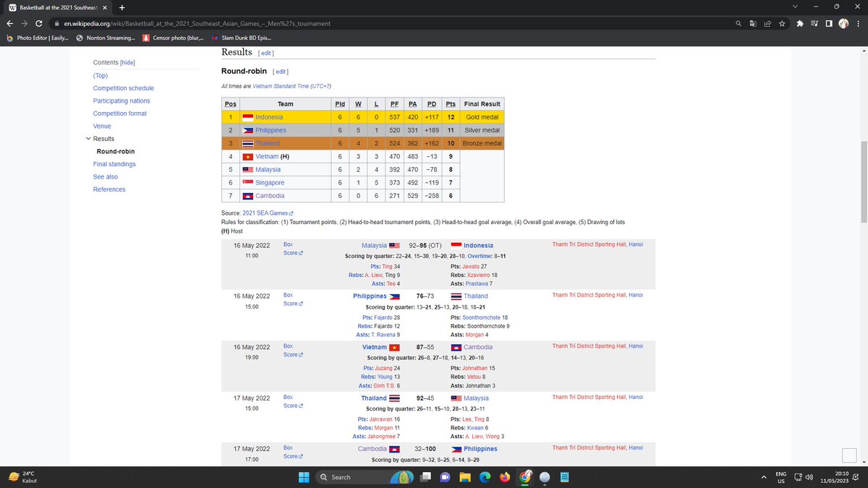Viewport: 868px width, 488px height.
Task: Open Box Score for Vietnam vs Cambodia
Action: click(292, 351)
